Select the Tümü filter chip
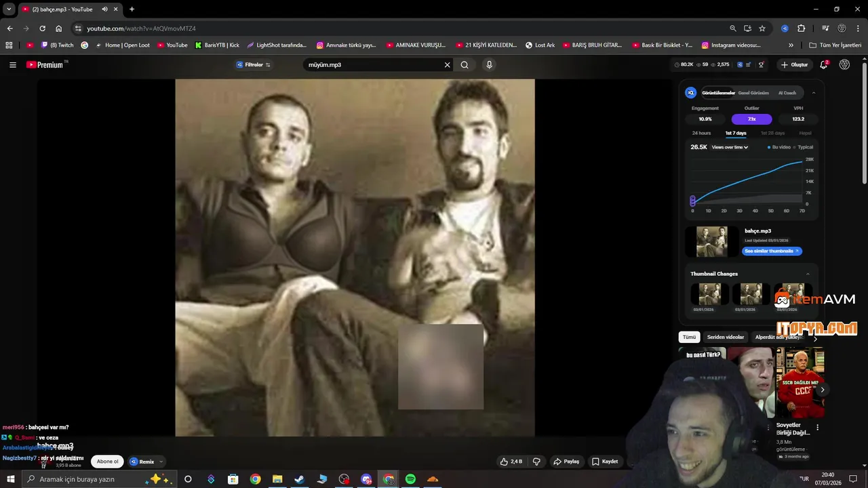Image resolution: width=868 pixels, height=488 pixels. [689, 337]
